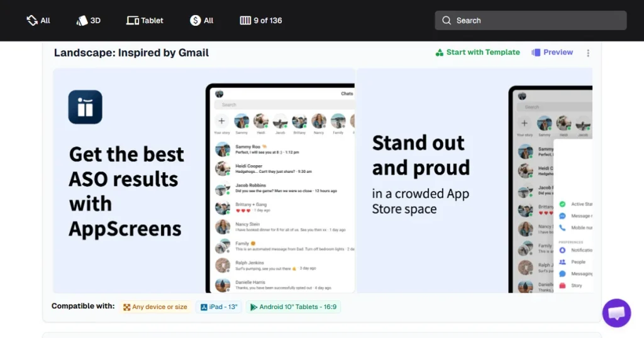
Task: Click the Android play icon in tag
Action: (x=254, y=307)
